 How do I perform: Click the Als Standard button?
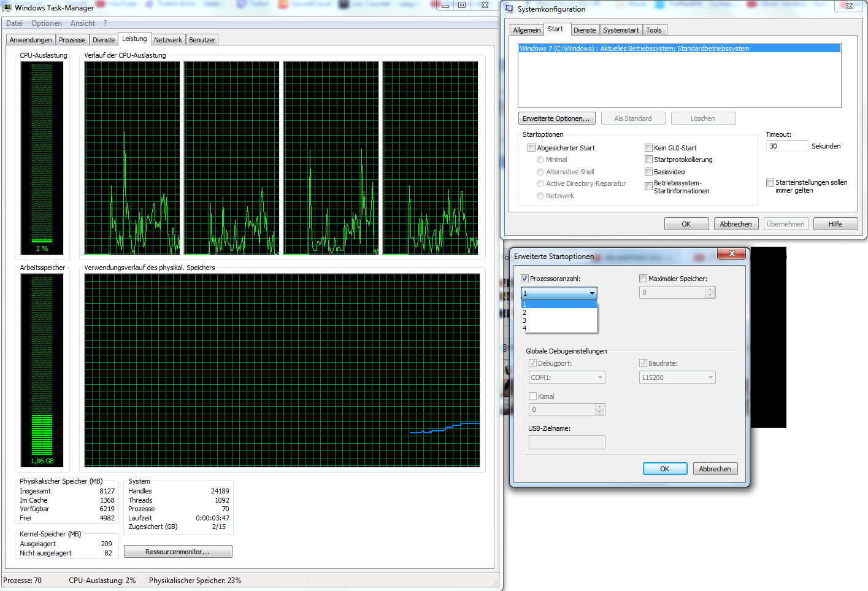(633, 118)
